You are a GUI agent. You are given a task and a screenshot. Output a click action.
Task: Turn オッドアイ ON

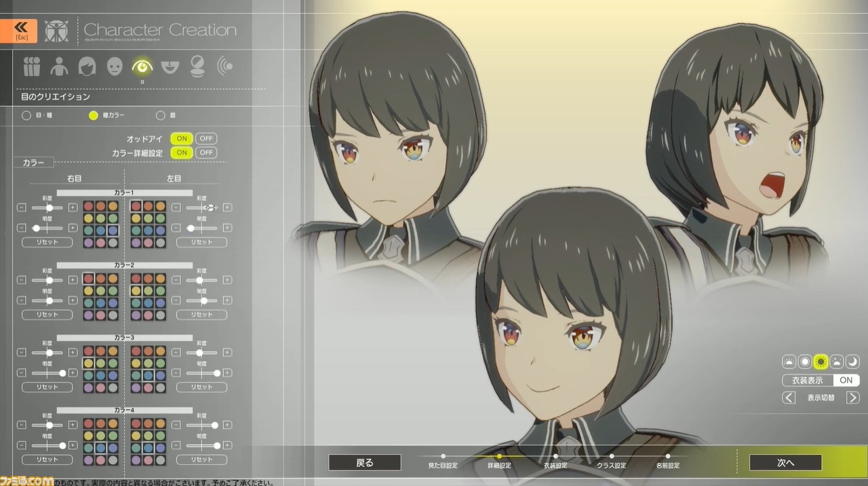[x=181, y=138]
